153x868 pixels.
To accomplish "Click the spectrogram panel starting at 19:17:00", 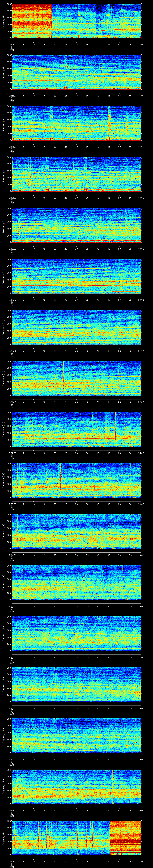I will pos(76,174).
